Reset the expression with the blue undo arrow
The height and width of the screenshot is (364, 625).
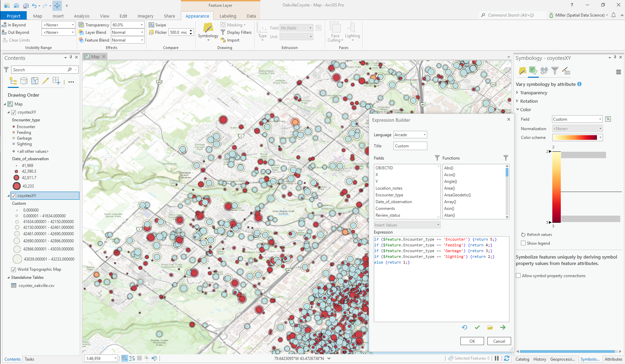464,327
